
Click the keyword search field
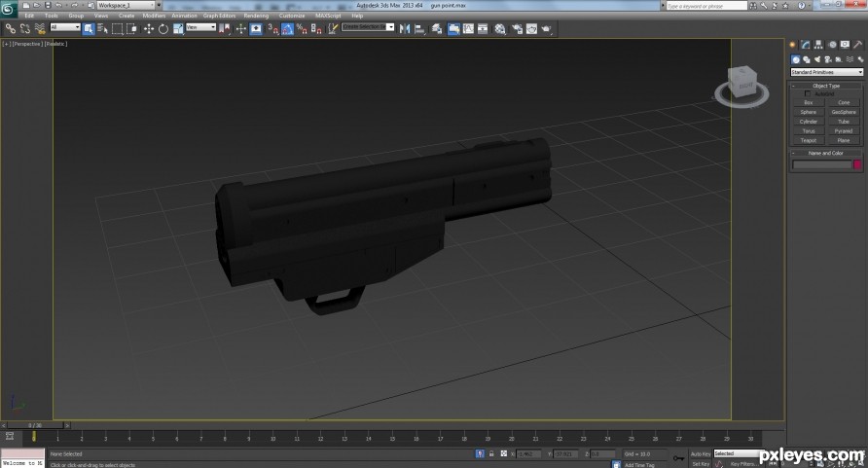pyautogui.click(x=706, y=6)
